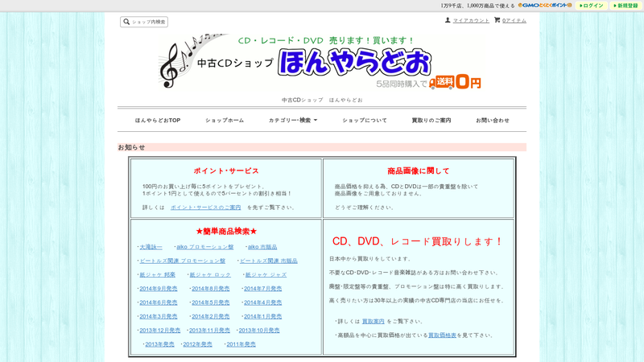
Task: Open 2011年発売 link
Action: (241, 344)
